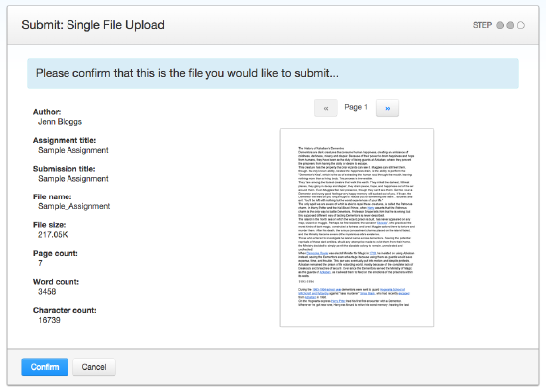Select file name Sample_Assignment

click(73, 206)
